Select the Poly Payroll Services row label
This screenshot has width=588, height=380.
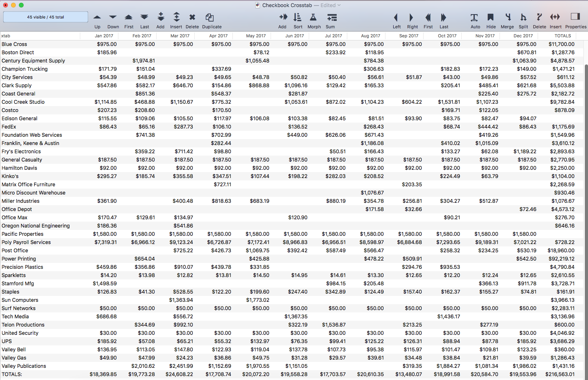pyautogui.click(x=26, y=242)
